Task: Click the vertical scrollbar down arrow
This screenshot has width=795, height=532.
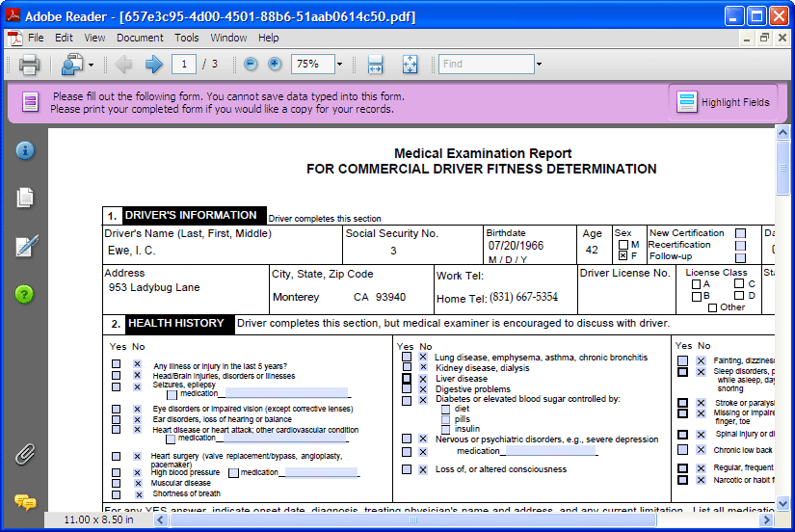Action: pyautogui.click(x=782, y=504)
